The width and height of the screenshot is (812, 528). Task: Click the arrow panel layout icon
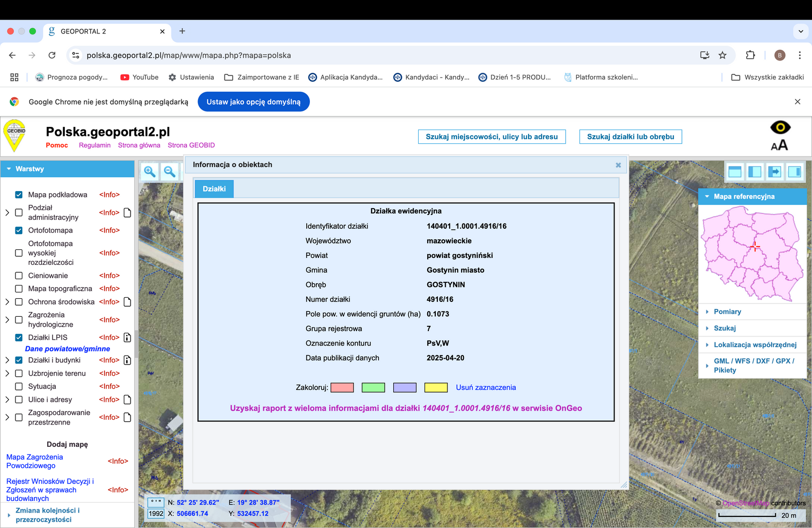click(x=775, y=171)
